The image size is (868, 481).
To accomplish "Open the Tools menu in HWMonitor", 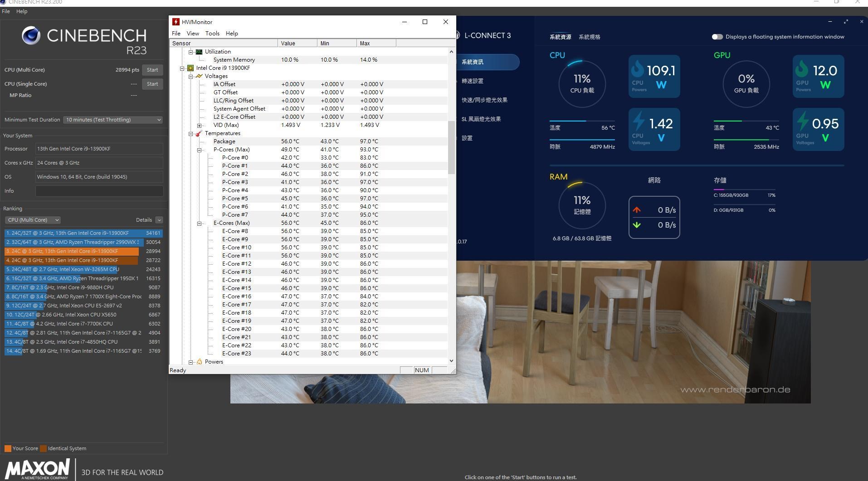I will (212, 34).
